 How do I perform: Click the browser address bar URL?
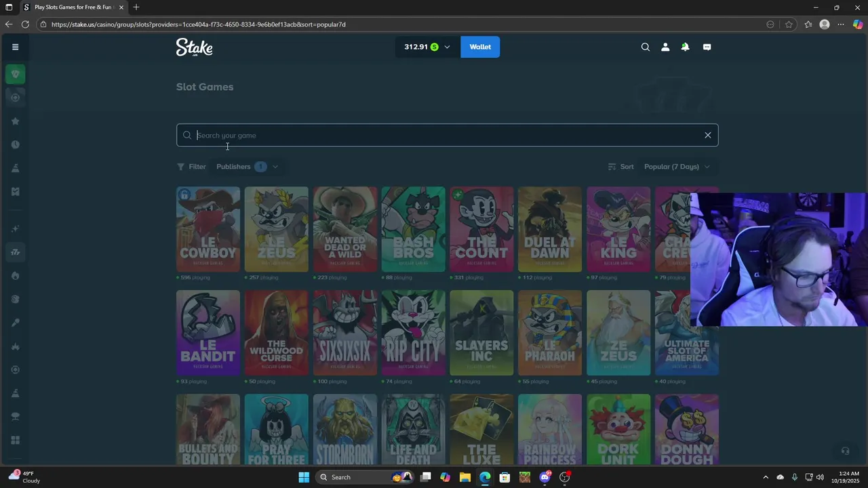pyautogui.click(x=199, y=24)
